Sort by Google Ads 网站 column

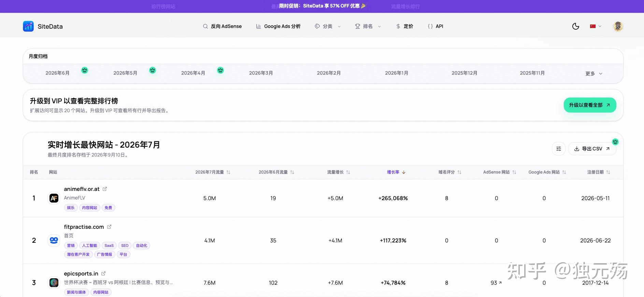tap(547, 172)
